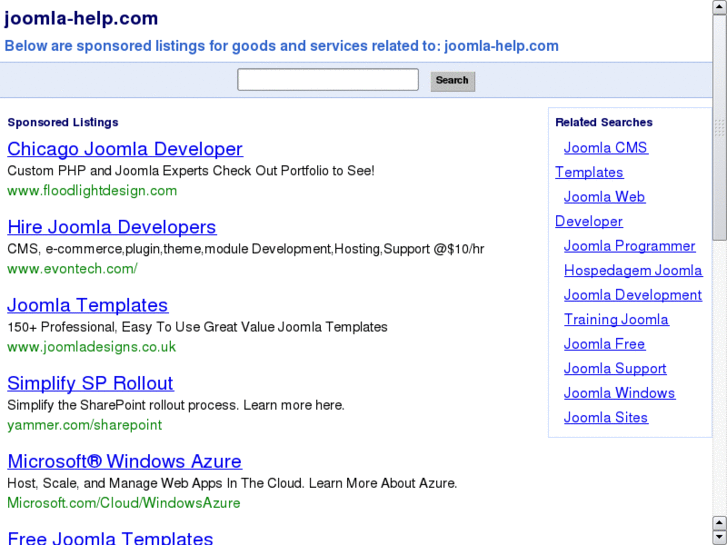Select Joomla Free related search
Screen dimensions: 727x545
click(605, 344)
